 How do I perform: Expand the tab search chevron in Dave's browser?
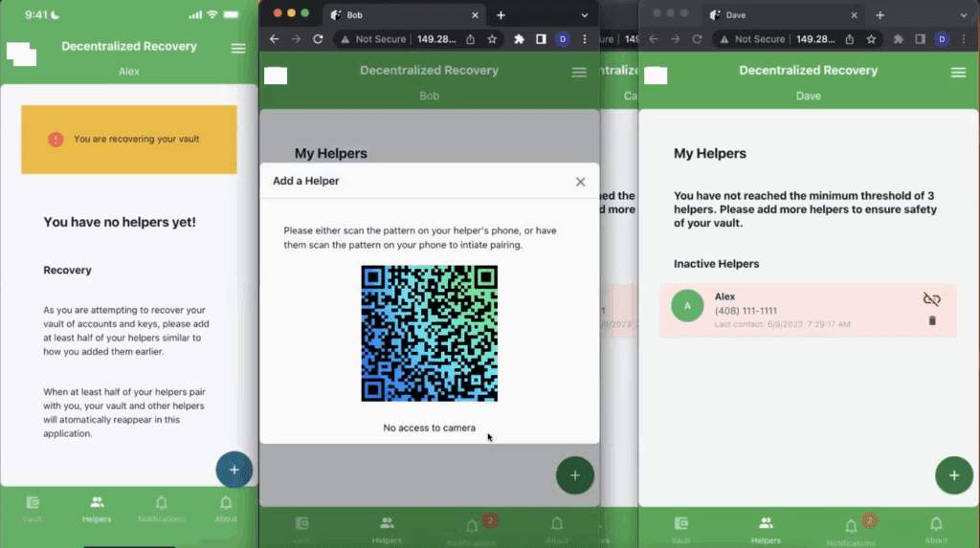point(962,15)
